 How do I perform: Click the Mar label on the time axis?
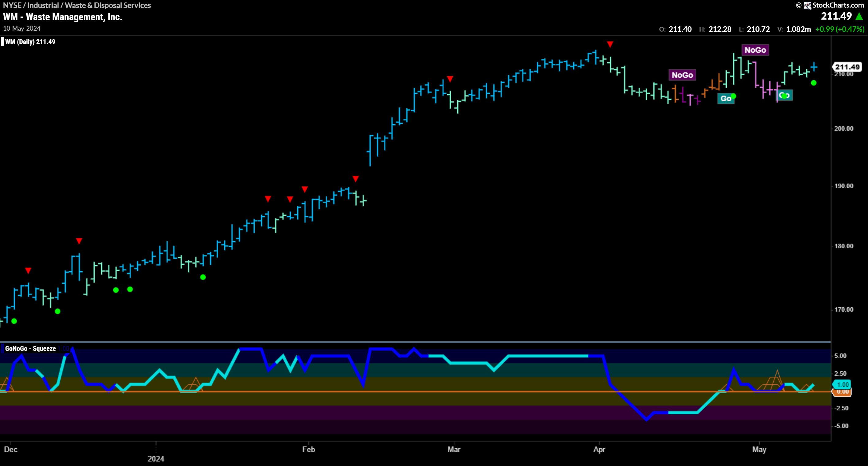[454, 449]
